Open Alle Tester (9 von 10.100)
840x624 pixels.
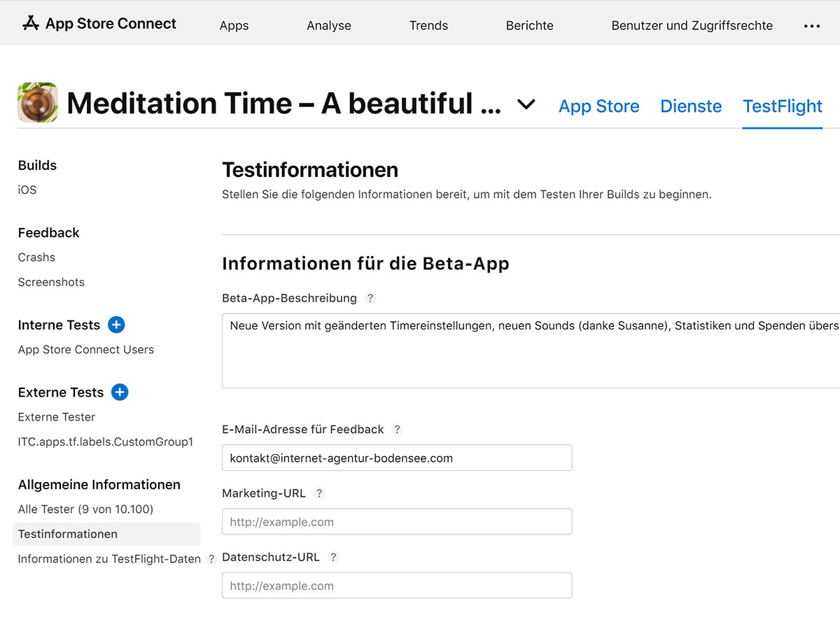tap(85, 509)
